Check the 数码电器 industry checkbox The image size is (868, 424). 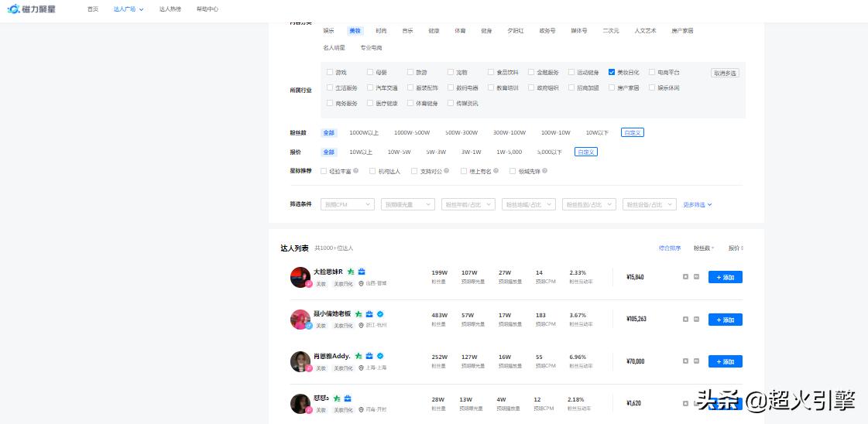(451, 87)
